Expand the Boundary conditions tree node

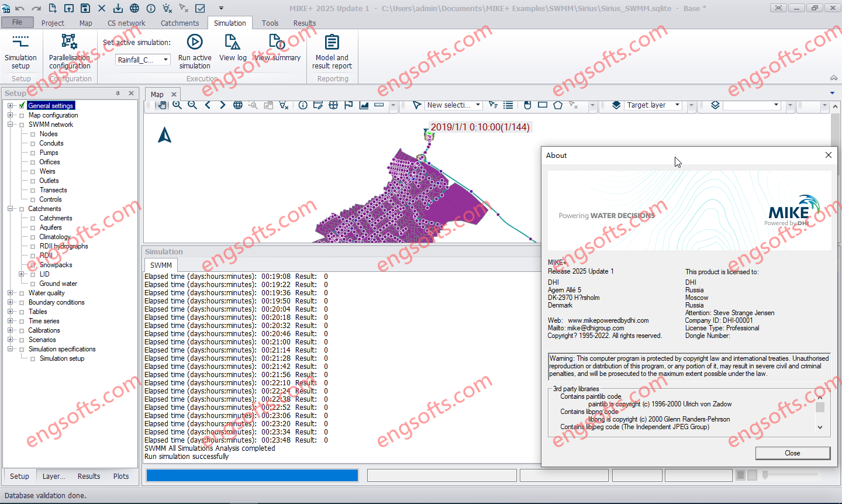tap(10, 302)
